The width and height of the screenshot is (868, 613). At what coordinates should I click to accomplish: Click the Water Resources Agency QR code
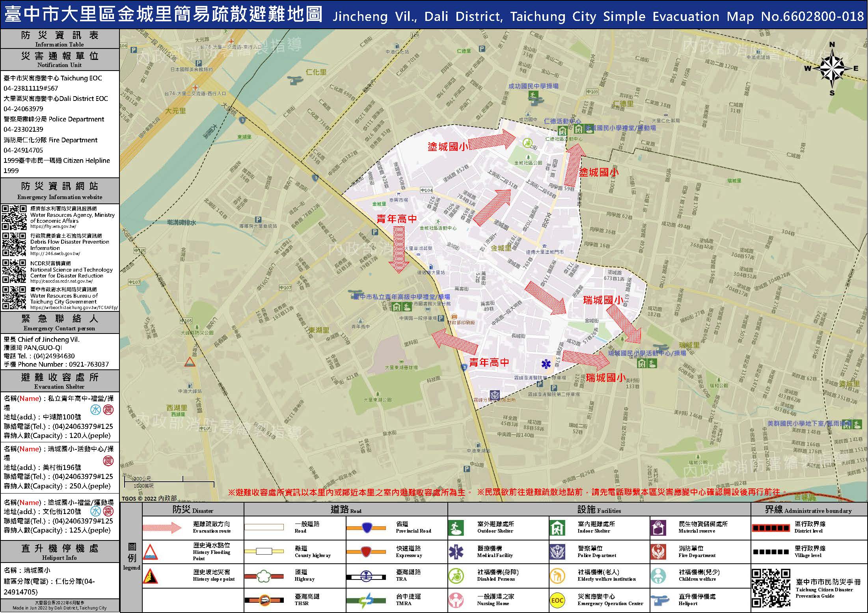pyautogui.click(x=15, y=218)
